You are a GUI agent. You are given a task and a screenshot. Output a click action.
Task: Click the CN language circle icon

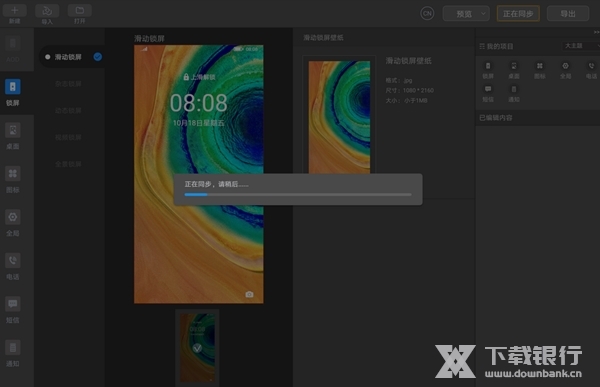(427, 13)
